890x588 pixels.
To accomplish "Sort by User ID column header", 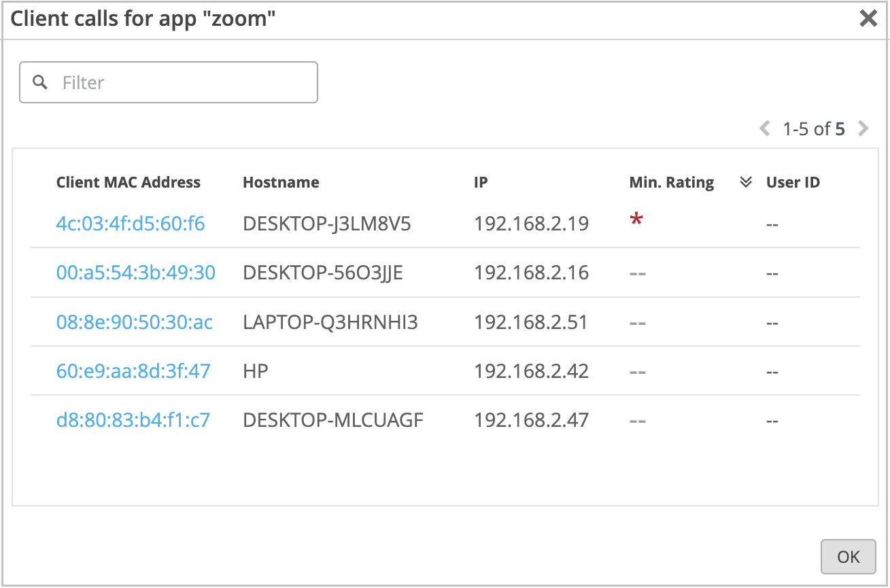I will pyautogui.click(x=793, y=182).
